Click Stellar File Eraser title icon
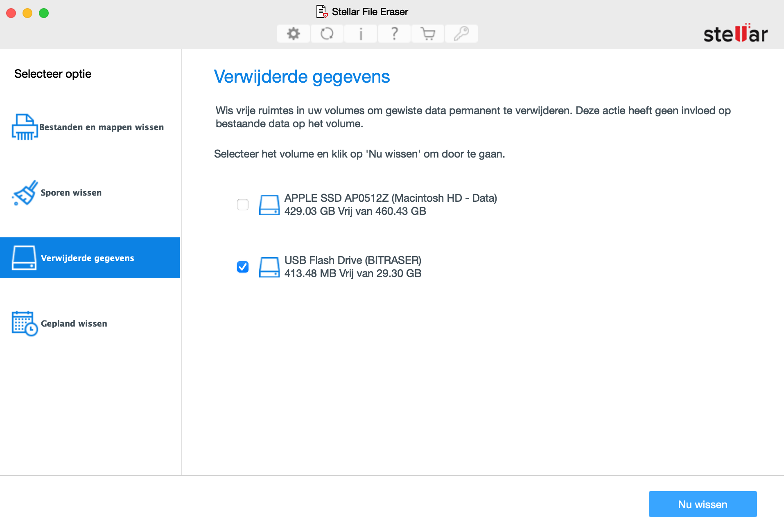 322,11
